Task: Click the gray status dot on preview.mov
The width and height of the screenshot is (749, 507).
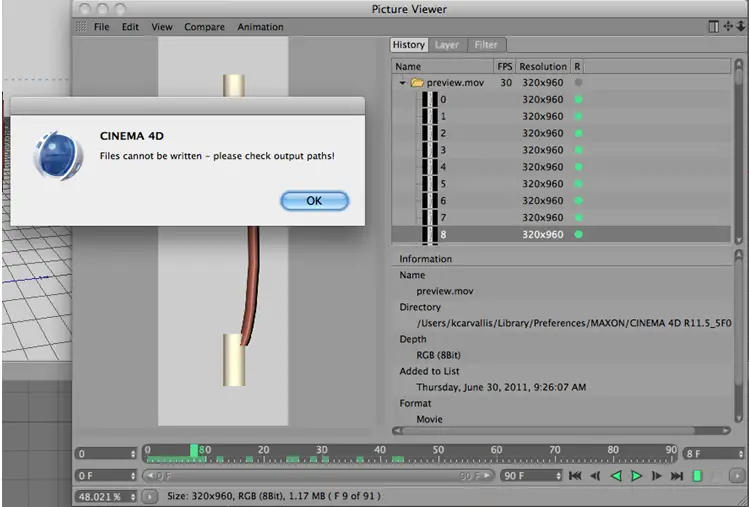Action: 578,83
